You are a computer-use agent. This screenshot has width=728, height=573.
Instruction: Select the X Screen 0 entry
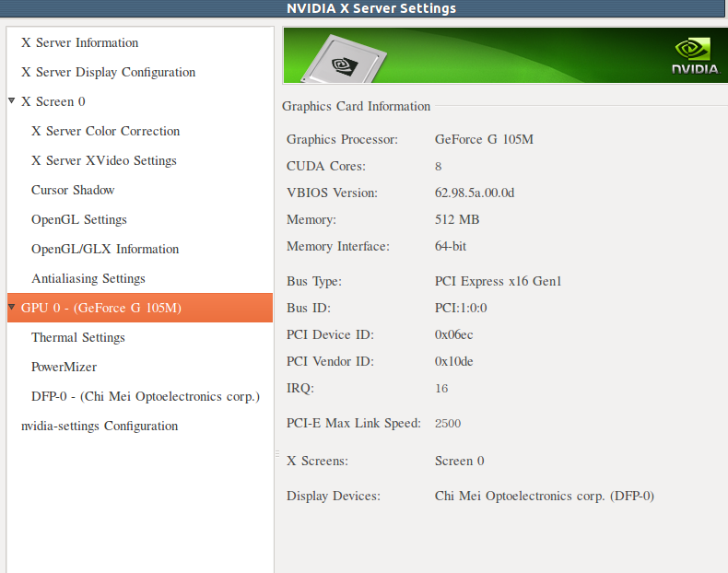pyautogui.click(x=53, y=101)
